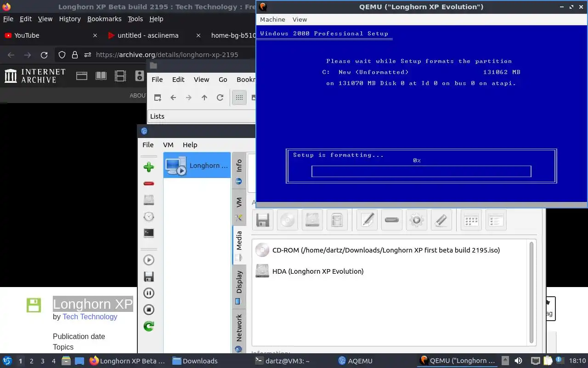Open AQEMU VM menu

168,144
